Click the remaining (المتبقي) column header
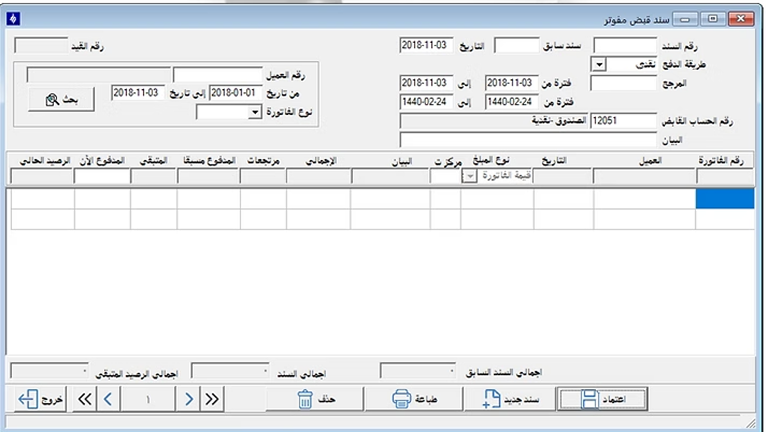 click(153, 161)
